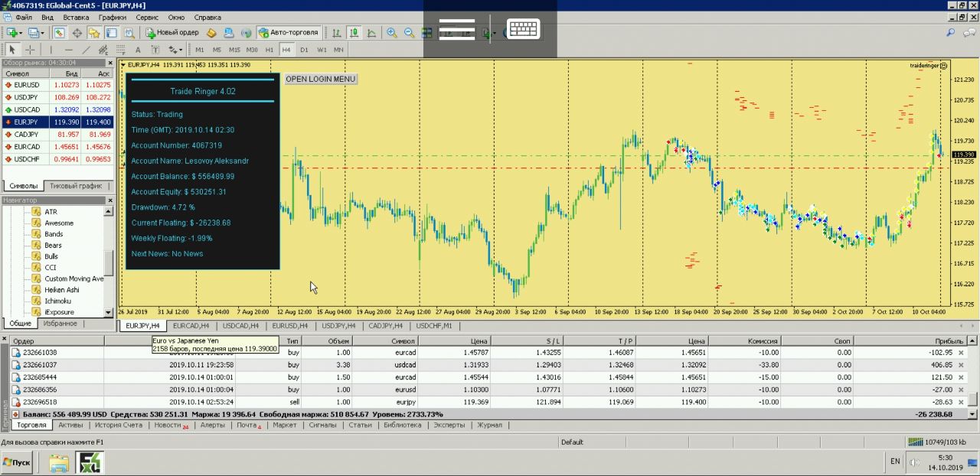Click the EN language indicator
Image resolution: width=980 pixels, height=476 pixels.
tap(895, 461)
